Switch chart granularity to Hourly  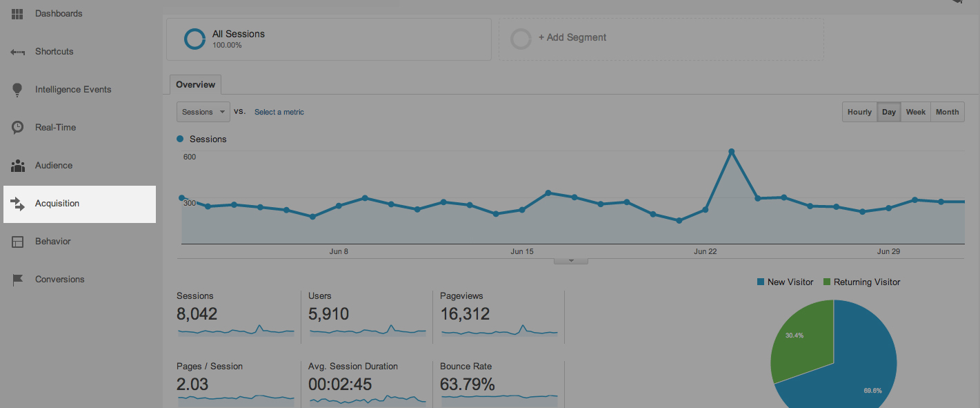point(859,112)
